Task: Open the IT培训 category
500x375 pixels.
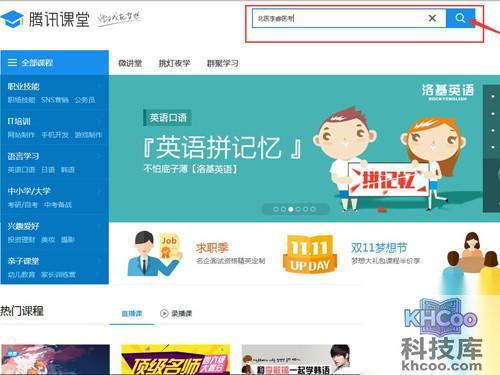Action: [x=19, y=121]
